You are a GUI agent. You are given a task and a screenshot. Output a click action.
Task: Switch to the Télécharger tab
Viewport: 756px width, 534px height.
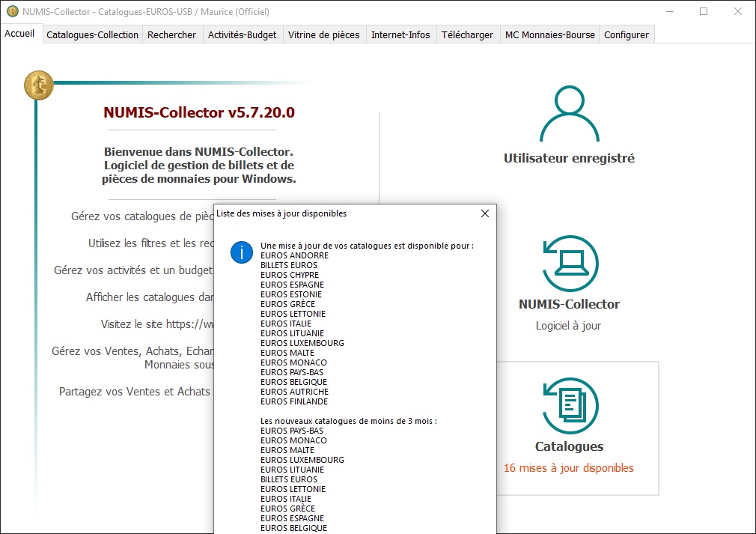click(467, 34)
